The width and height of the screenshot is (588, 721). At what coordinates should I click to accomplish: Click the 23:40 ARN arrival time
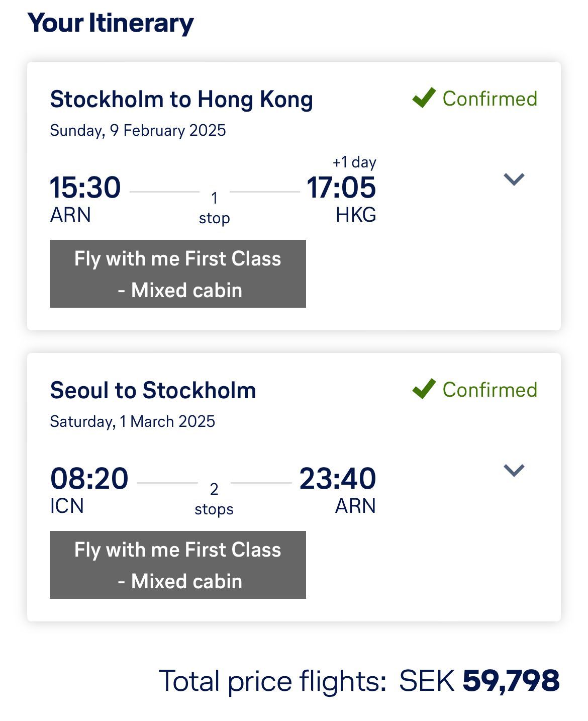point(338,478)
